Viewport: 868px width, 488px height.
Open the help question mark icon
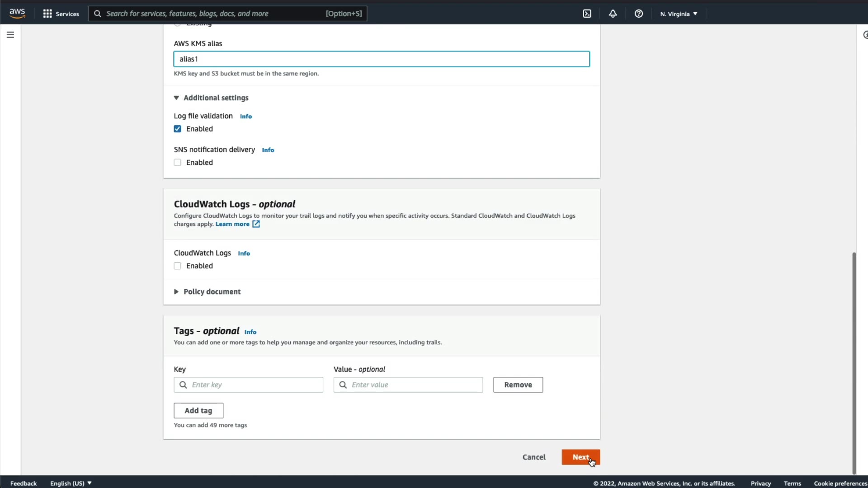pos(638,14)
